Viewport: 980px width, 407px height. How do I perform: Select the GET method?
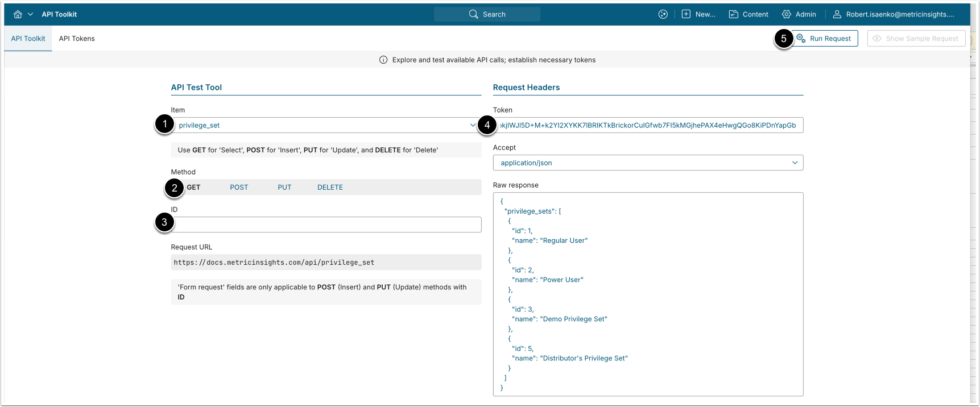click(x=193, y=187)
